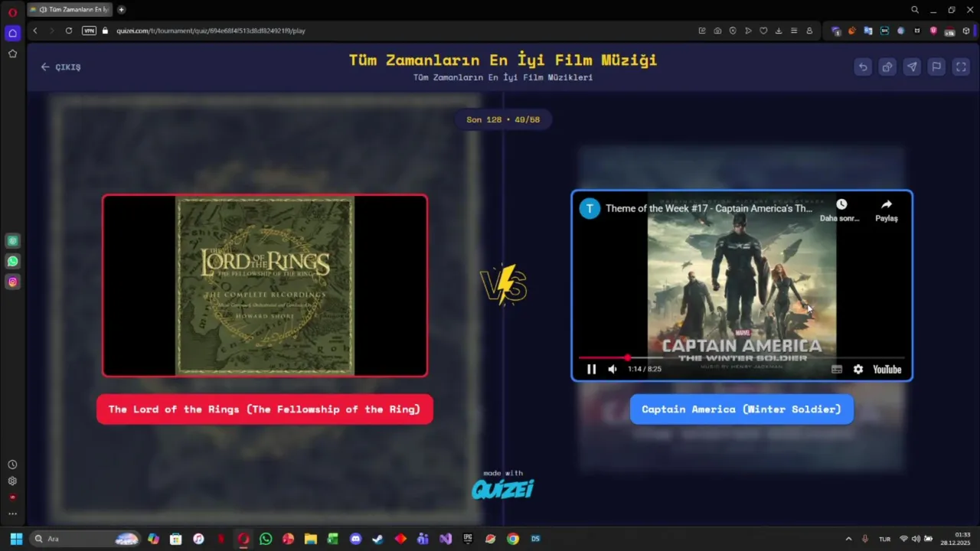Open taskbar clock 01:33 date
This screenshot has width=980, height=551.
coord(955,539)
